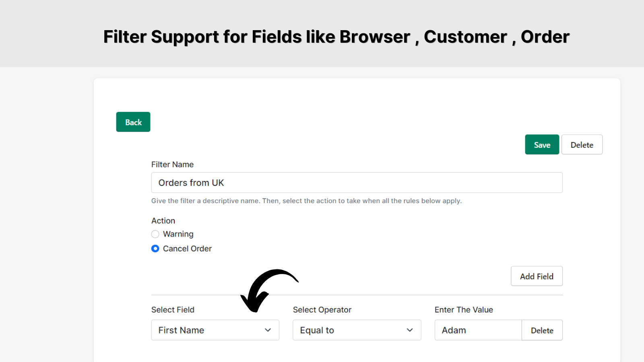Click the Select Field label
Screen dimensions: 644x362
173,310
